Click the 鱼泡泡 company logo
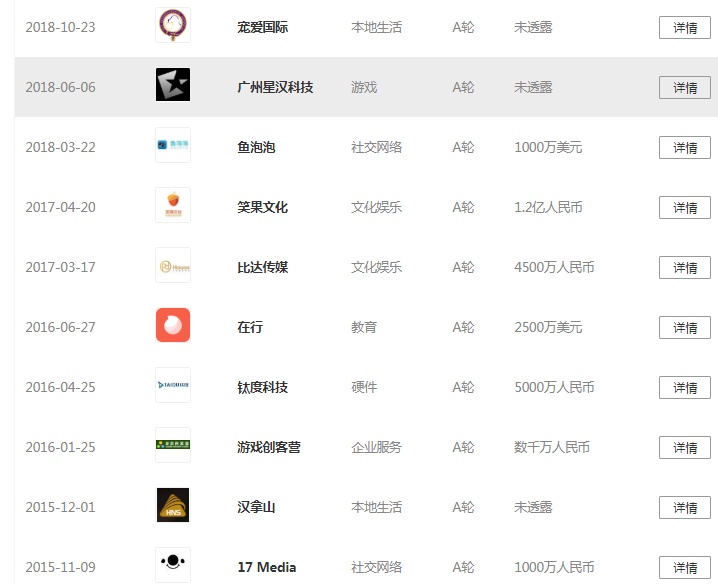Viewport: 718px width, 584px height. (173, 145)
